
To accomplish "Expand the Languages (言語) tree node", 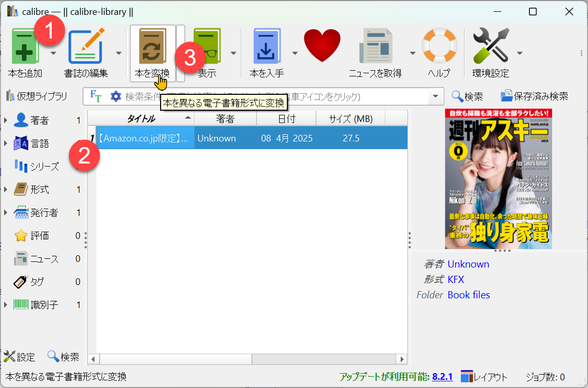I will click(6, 144).
